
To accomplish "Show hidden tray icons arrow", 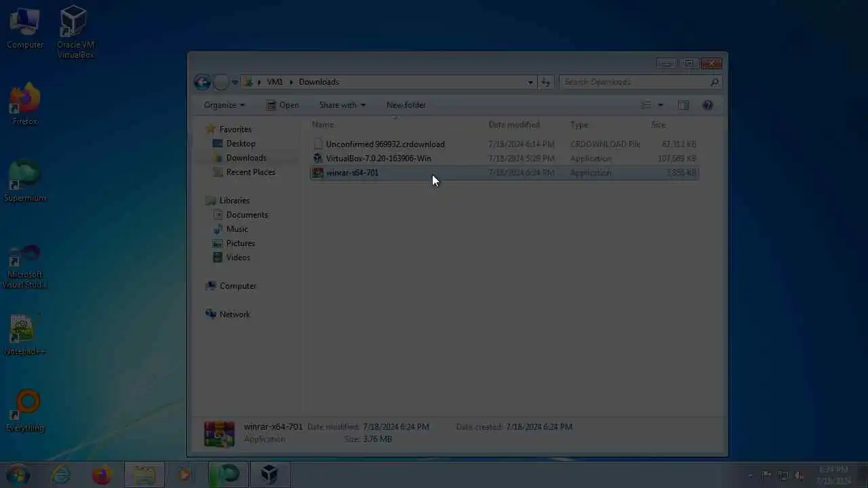I will [750, 475].
